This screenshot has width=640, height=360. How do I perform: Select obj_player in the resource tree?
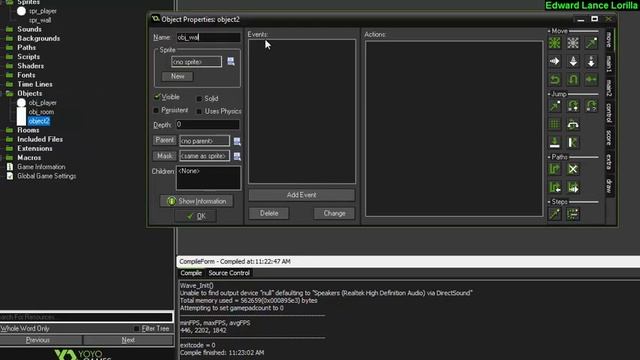42,103
